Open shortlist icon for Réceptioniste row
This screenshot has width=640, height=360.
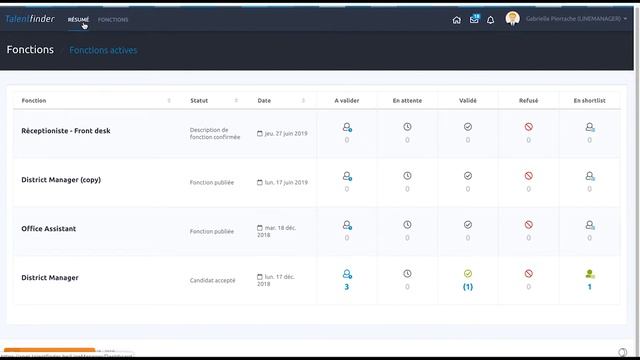point(590,127)
